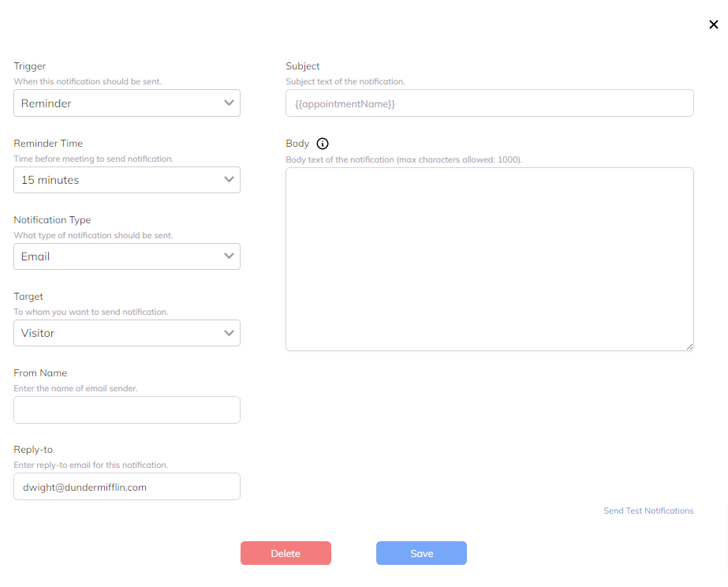Click the Trigger dropdown chevron arrow
The height and width of the screenshot is (587, 728).
click(229, 103)
